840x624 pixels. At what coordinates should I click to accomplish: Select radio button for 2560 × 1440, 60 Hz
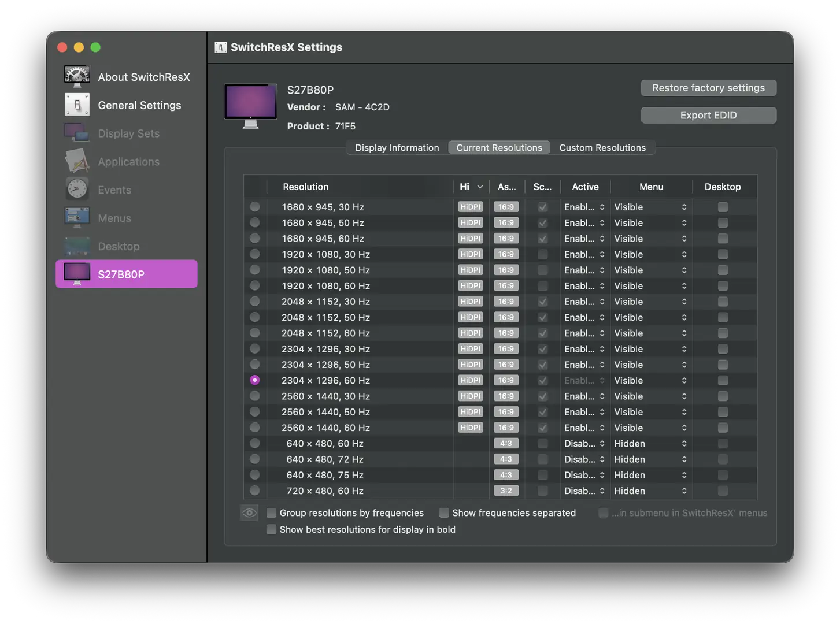coord(254,428)
